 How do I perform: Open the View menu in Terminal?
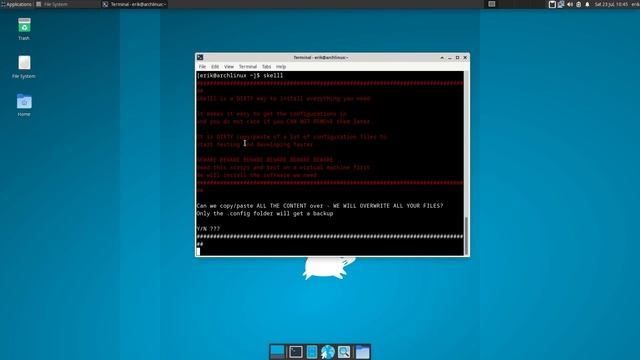[x=229, y=67]
